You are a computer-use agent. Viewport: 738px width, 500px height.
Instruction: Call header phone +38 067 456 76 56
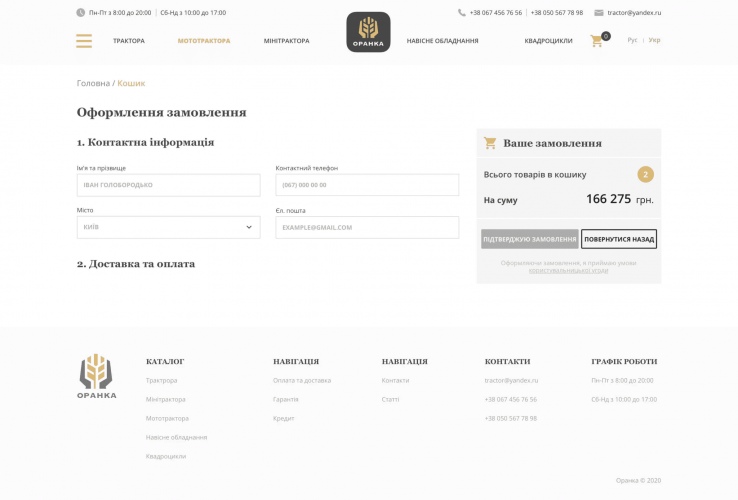[x=496, y=13]
